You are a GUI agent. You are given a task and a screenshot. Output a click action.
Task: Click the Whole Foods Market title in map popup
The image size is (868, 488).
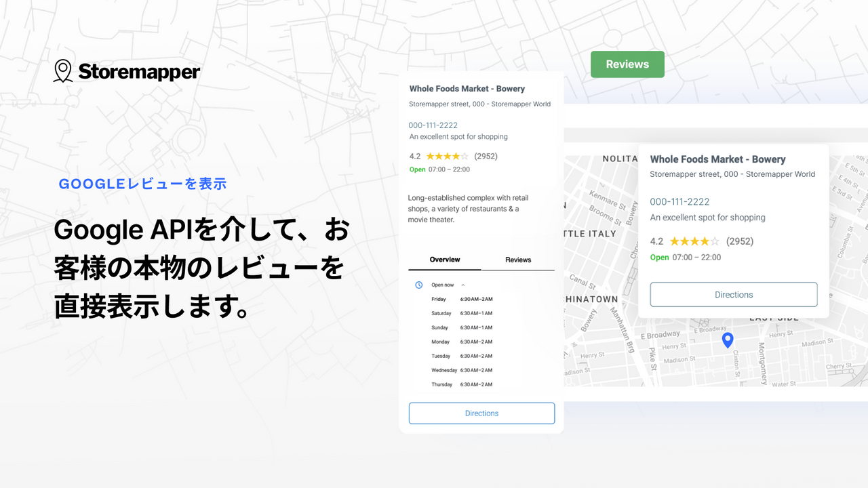click(717, 159)
